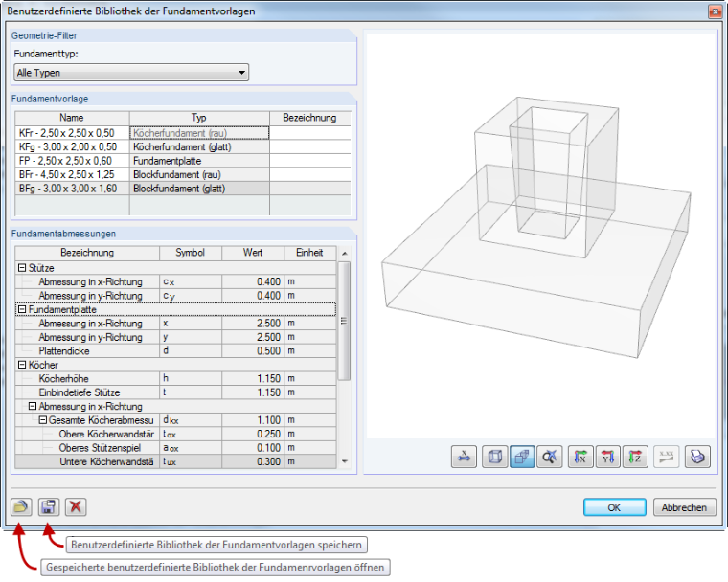Viewport: 728px width, 582px height.
Task: Select the row 'KFr - 2,50 x 2,50 x 0,50'
Action: point(72,133)
